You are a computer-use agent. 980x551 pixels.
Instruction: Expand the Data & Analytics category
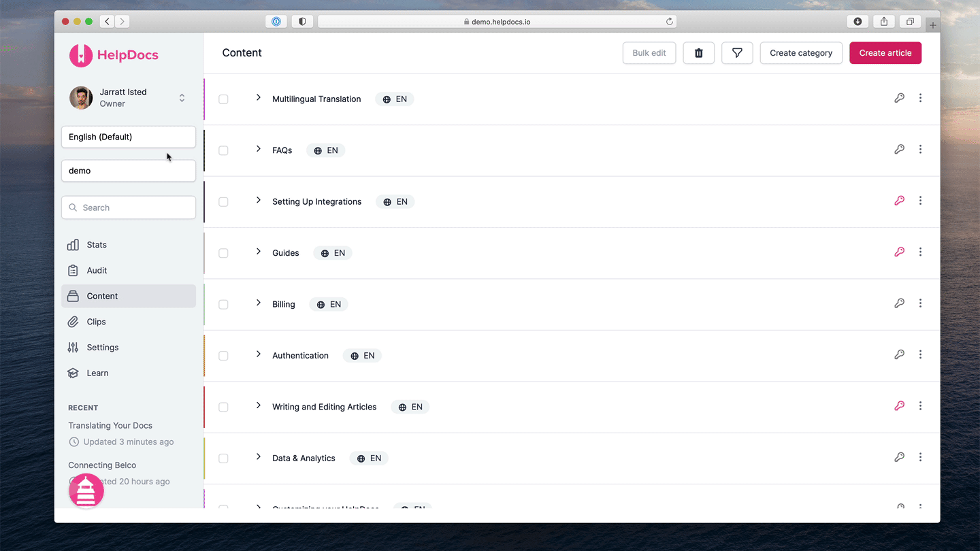[258, 457]
